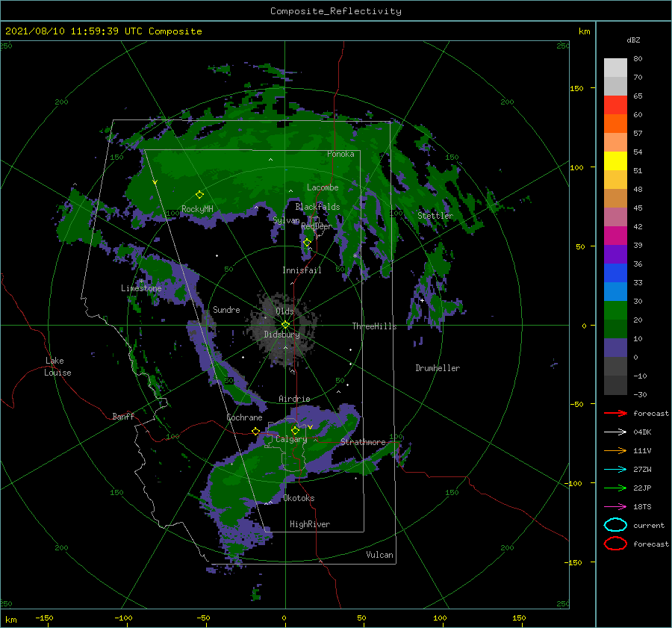Click the indigo 10 dBZ legend swatch

coord(615,347)
